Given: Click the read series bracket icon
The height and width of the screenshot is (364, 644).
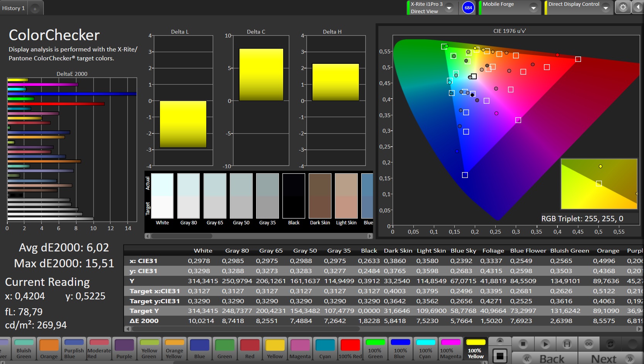Looking at the screenshot, I should click(567, 343).
